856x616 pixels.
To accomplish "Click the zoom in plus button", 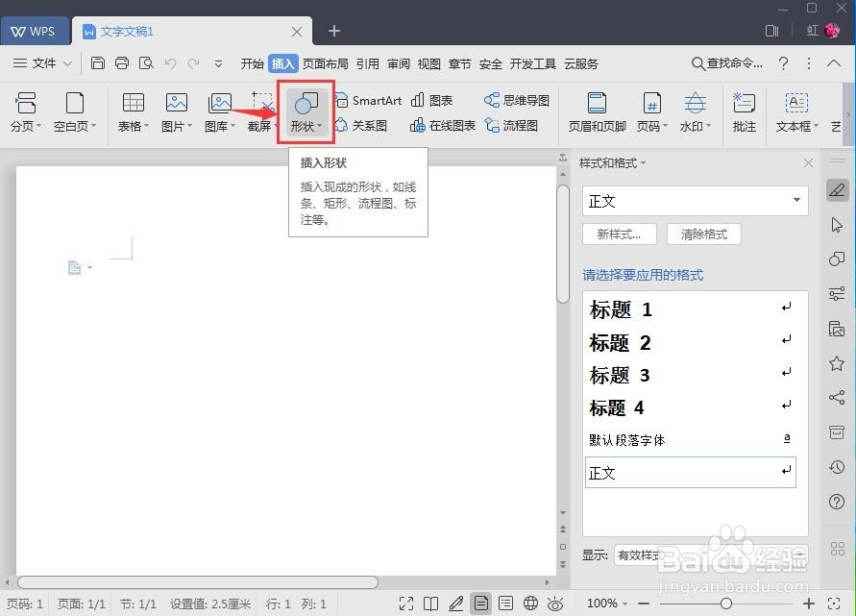I will pos(809,604).
